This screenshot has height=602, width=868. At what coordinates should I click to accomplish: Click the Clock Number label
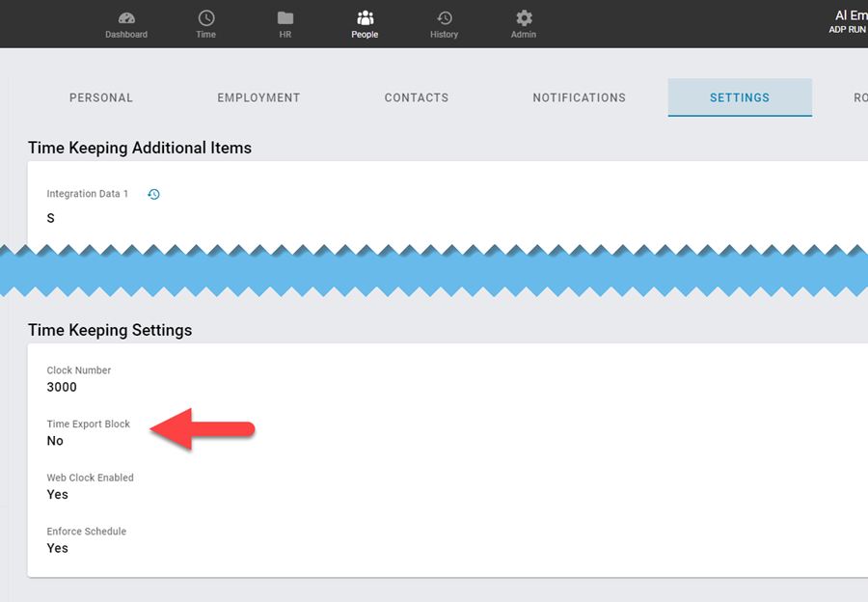79,369
